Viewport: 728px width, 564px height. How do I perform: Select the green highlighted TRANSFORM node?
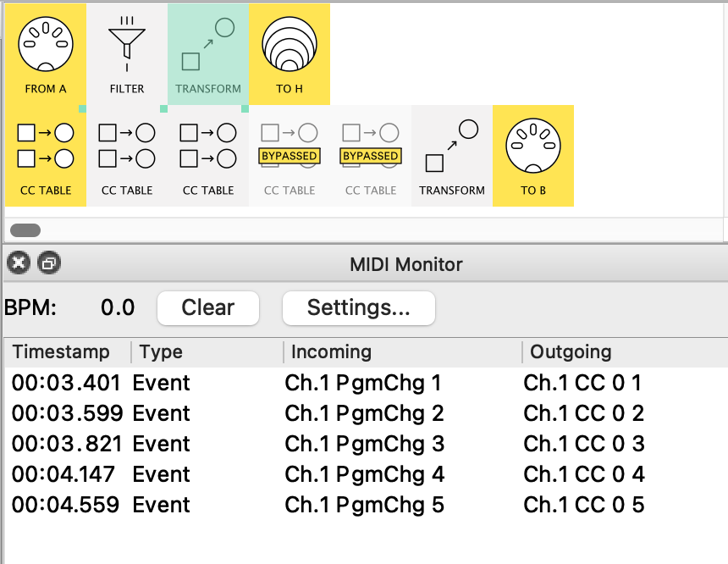tap(208, 53)
